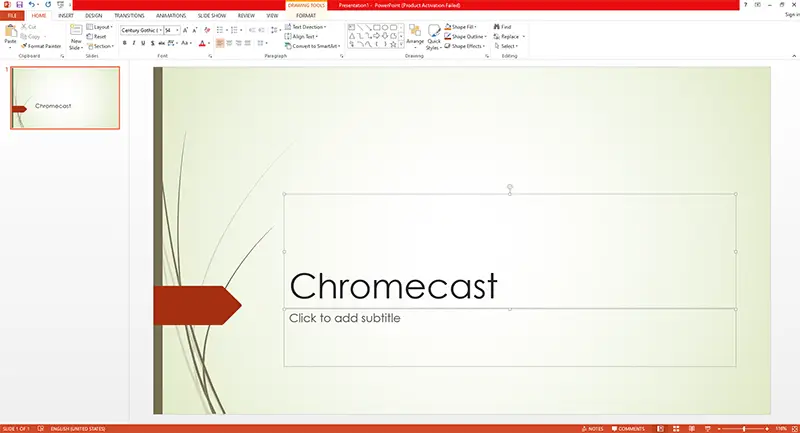Click the Save icon in Quick Access Toolbar
The image size is (800, 433).
pos(19,5)
